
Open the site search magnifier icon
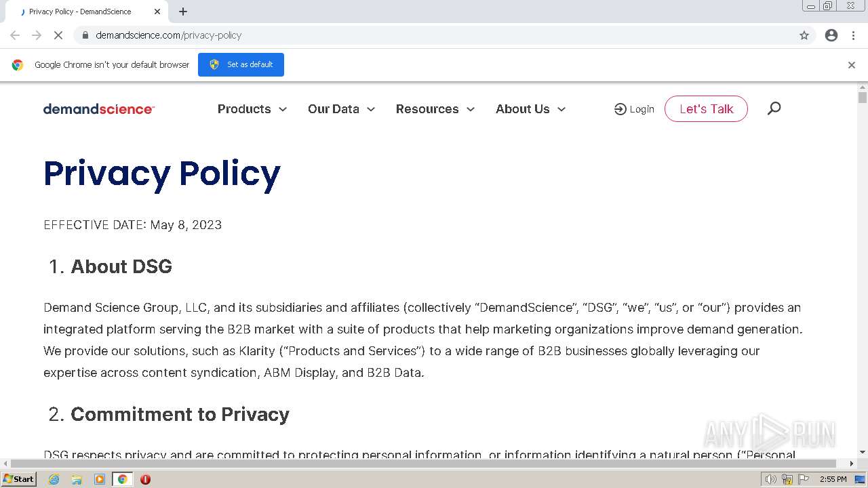click(x=774, y=108)
